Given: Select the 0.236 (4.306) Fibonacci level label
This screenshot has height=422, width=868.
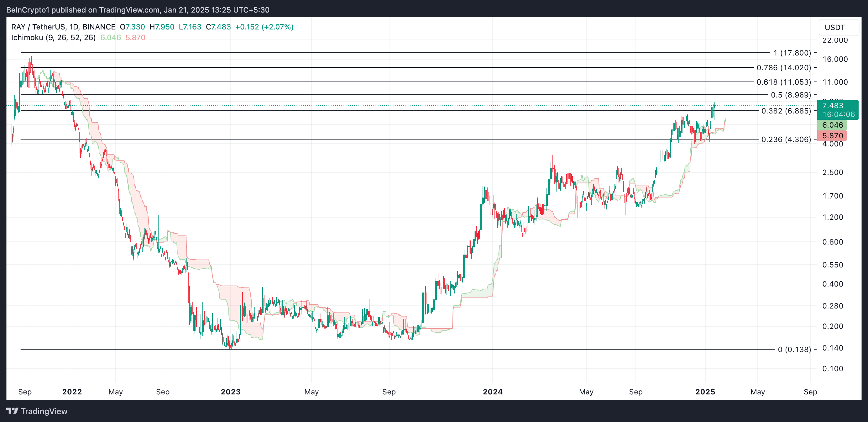Looking at the screenshot, I should tap(786, 139).
